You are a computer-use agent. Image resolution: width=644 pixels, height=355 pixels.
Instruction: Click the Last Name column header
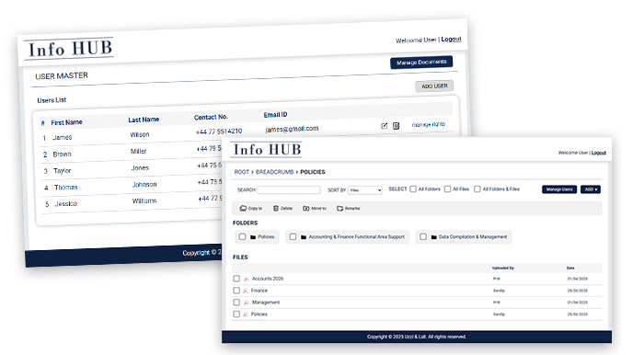(144, 120)
